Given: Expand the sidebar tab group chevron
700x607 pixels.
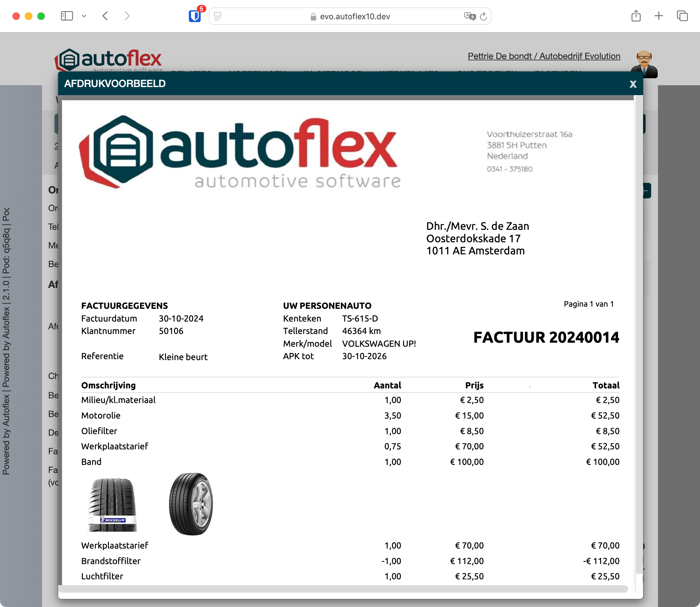Looking at the screenshot, I should 84,16.
